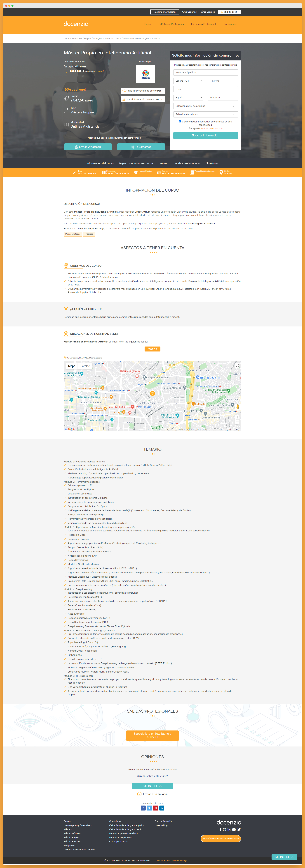Image resolution: width=305 pixels, height=868 pixels.
Task: Expand the Provincia dropdown
Action: [223, 98]
